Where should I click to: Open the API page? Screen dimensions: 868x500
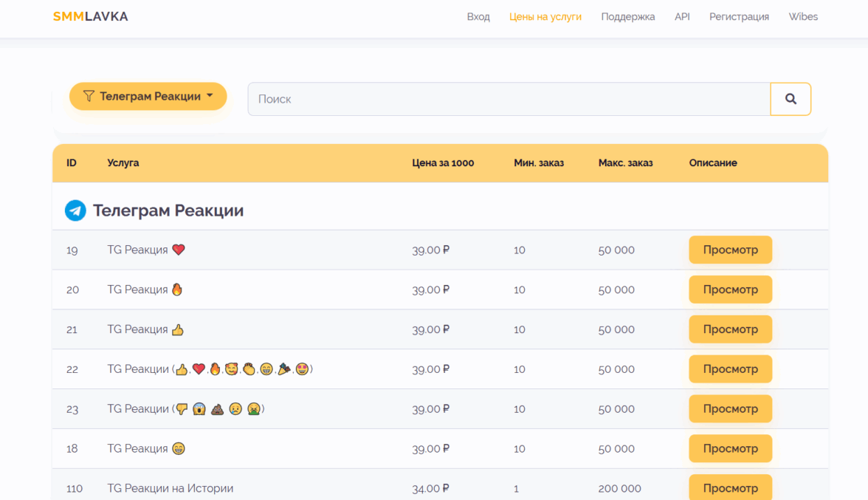click(682, 16)
